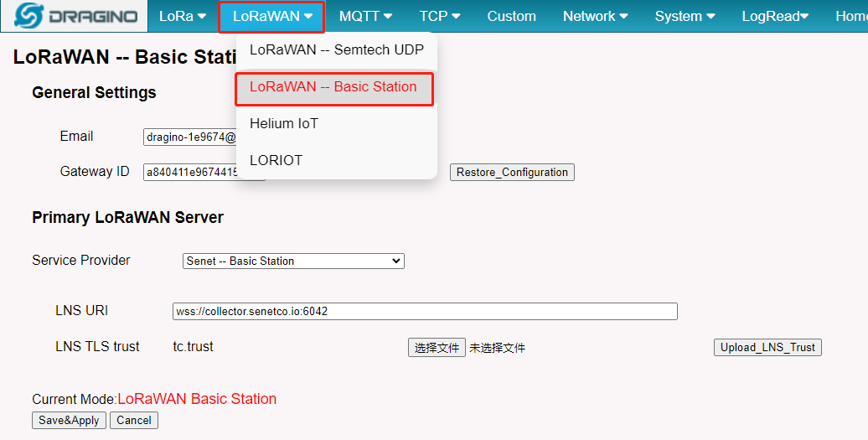Image resolution: width=868 pixels, height=440 pixels.
Task: Click the Email input field
Action: click(190, 137)
